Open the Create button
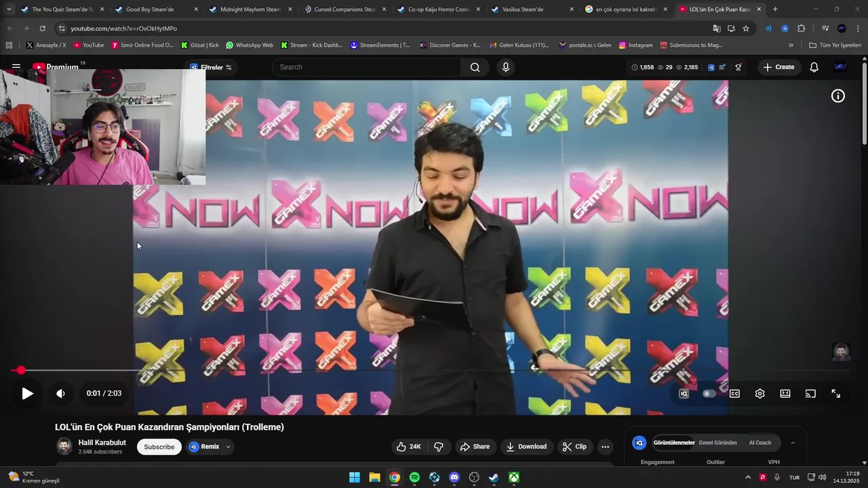The height and width of the screenshot is (488, 868). click(778, 67)
